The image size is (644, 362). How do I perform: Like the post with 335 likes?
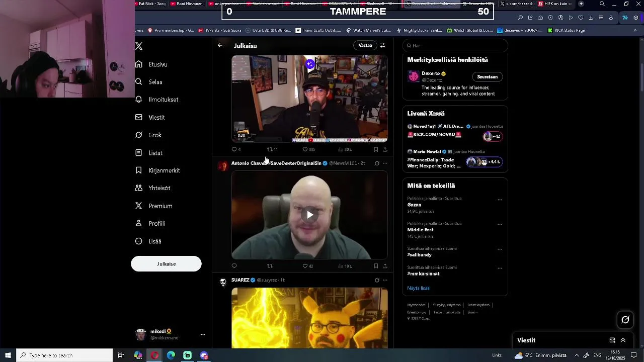tap(308, 149)
